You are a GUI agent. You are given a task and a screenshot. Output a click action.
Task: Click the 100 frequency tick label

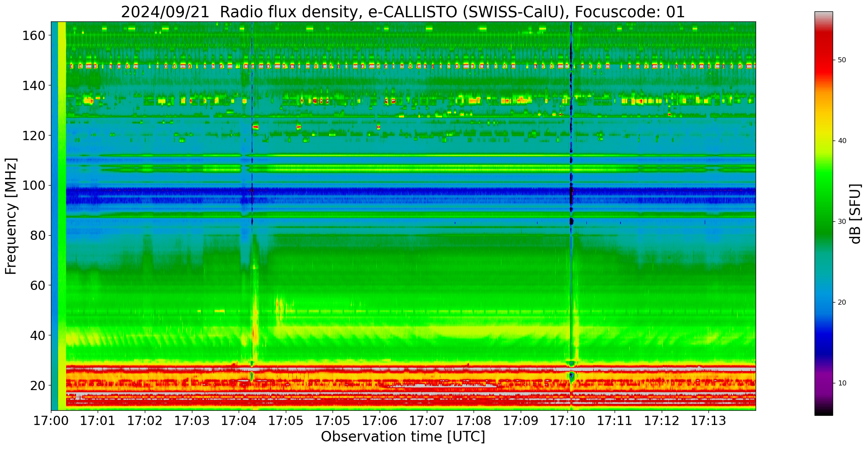33,186
